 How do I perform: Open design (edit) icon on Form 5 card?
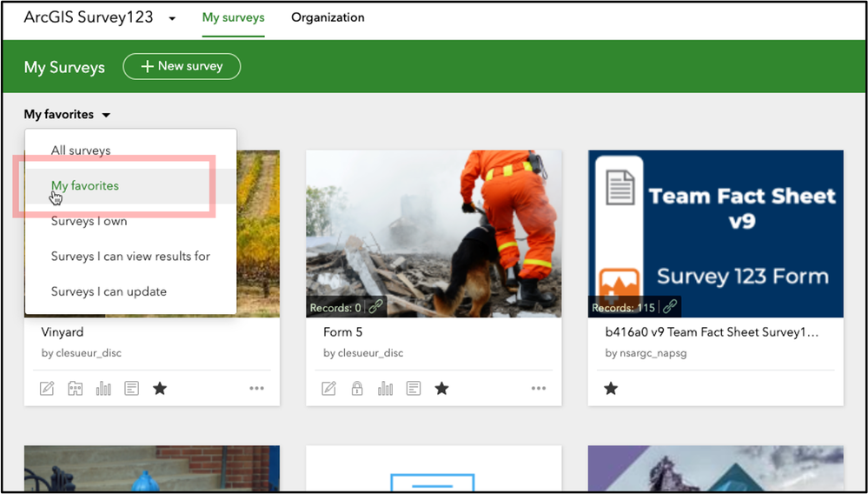coord(328,389)
